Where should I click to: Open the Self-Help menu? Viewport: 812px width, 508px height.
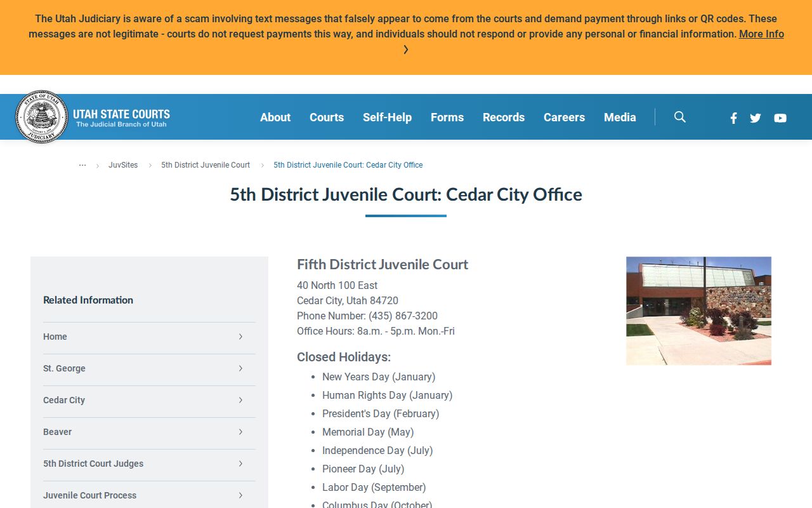tap(387, 117)
